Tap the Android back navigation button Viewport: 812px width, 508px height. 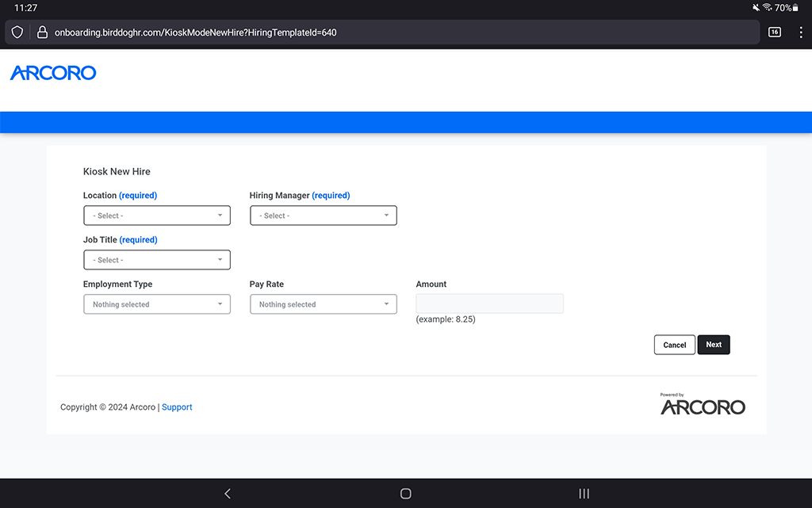point(228,494)
